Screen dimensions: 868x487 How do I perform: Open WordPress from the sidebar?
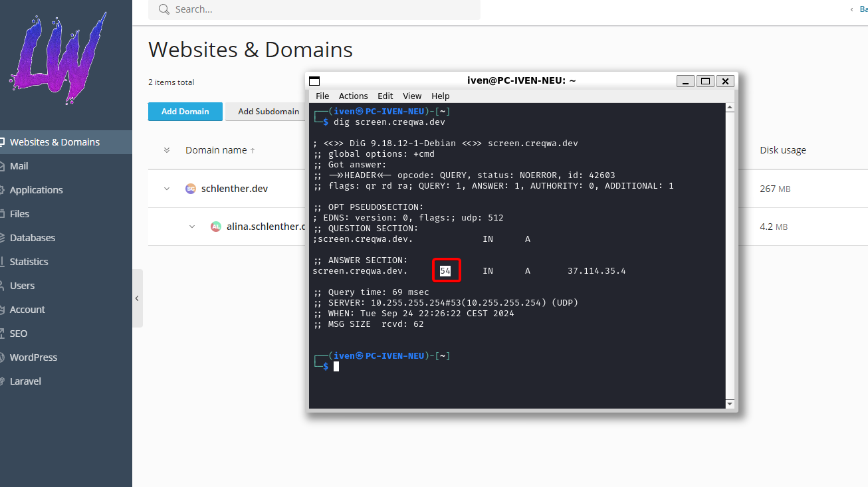33,357
